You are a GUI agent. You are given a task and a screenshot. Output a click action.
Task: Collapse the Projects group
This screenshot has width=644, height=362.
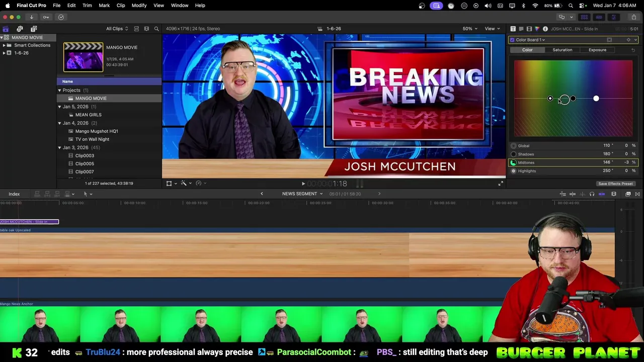click(59, 90)
